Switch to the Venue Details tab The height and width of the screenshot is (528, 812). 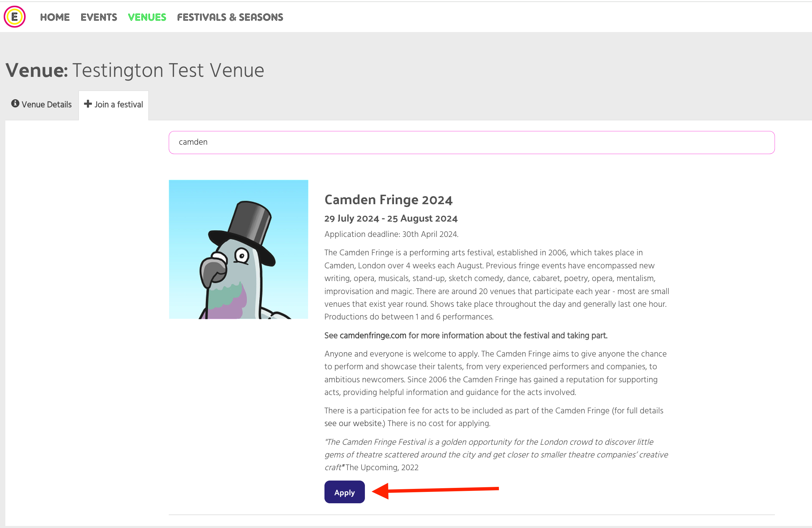pyautogui.click(x=42, y=105)
